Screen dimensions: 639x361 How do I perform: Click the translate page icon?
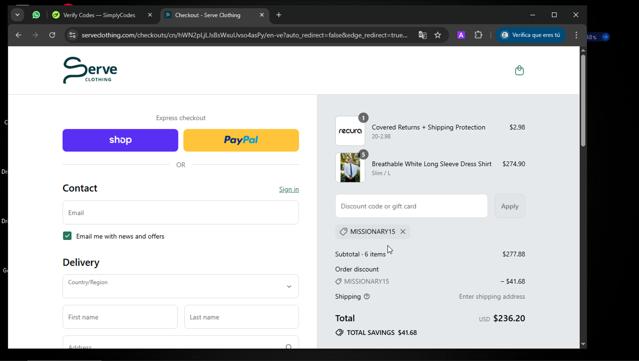(x=423, y=35)
